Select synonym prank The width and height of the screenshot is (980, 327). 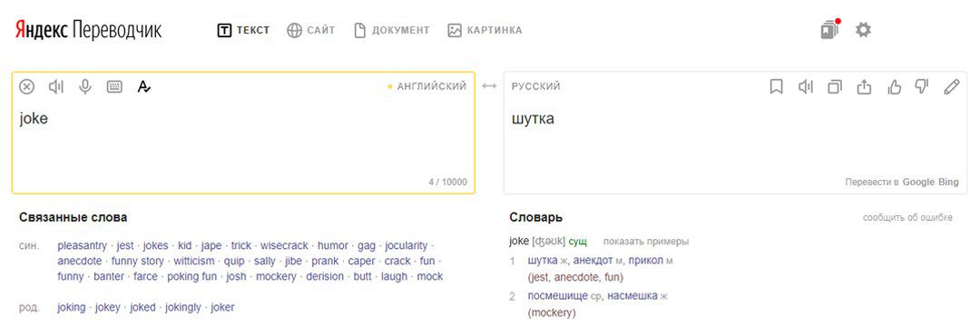[325, 262]
